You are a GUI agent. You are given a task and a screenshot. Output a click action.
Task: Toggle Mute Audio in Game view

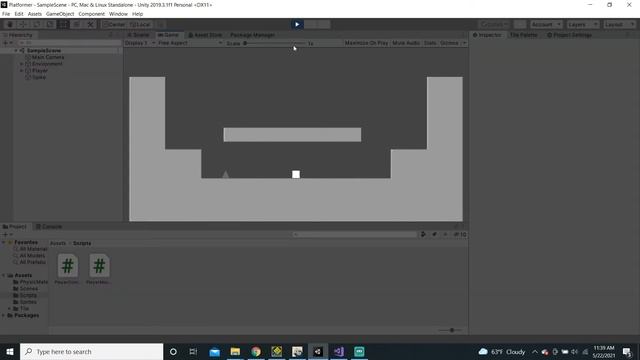406,43
